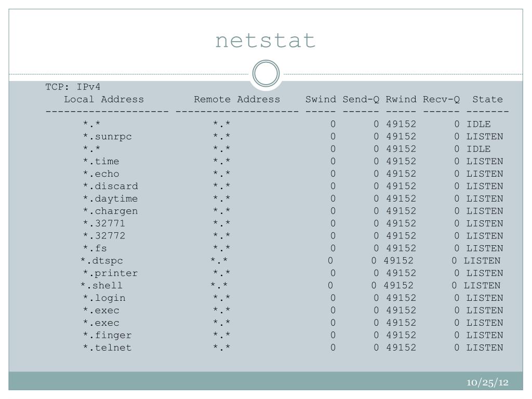Select the '*.chargen' local address entry

coord(111,211)
